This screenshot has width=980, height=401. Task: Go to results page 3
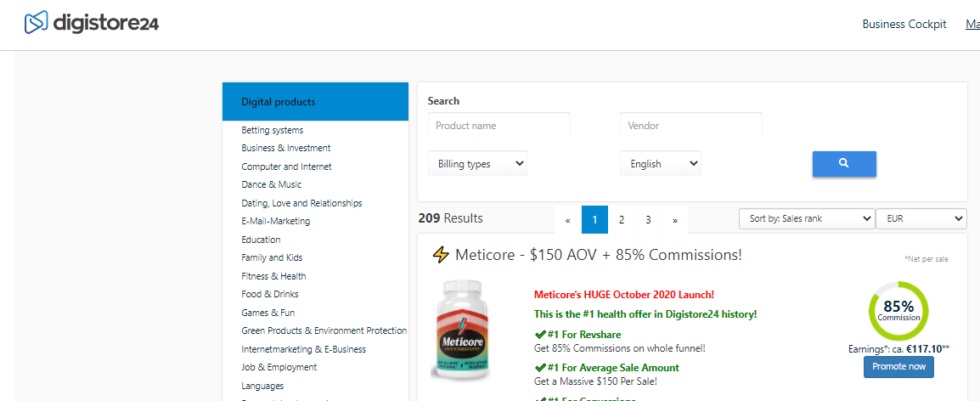coord(648,219)
